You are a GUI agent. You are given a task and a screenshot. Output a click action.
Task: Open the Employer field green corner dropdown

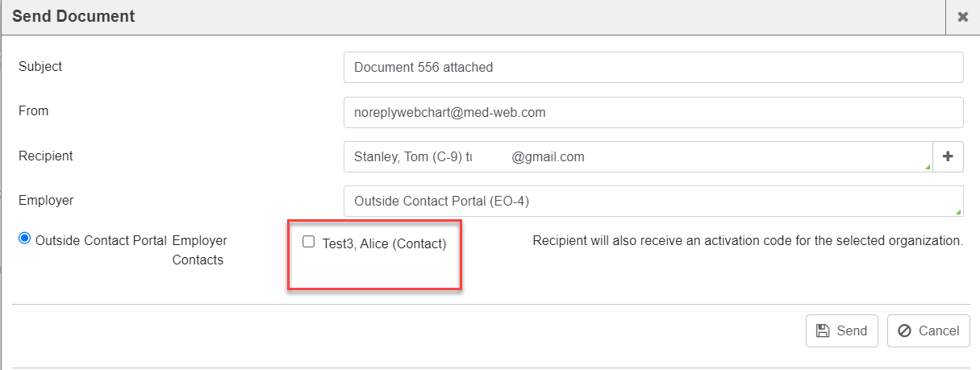pos(958,212)
